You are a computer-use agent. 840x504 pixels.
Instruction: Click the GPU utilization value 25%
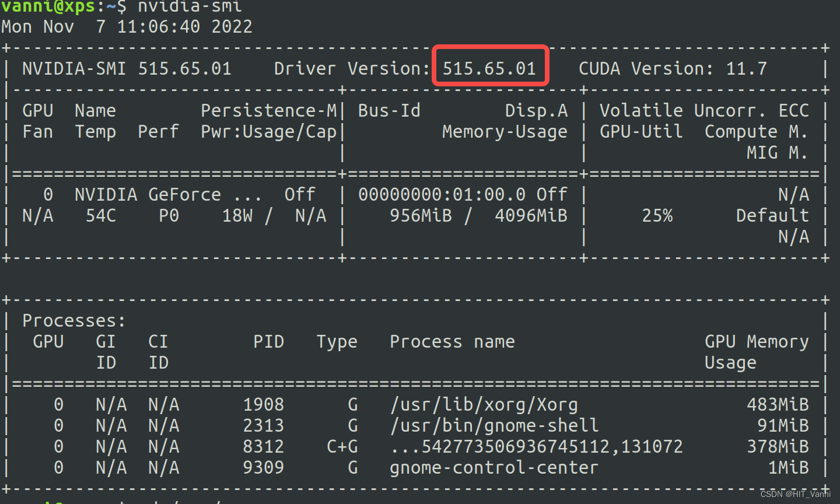point(657,216)
